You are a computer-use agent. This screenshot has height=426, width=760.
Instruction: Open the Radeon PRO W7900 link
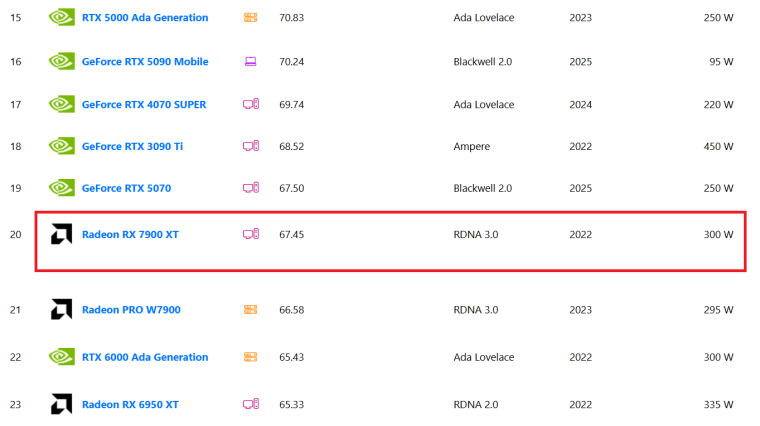pos(131,310)
